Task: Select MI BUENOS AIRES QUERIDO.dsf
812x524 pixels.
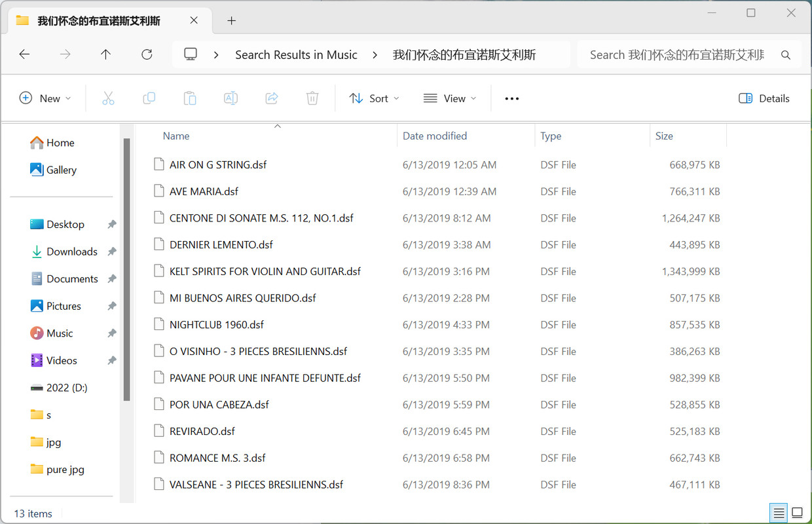Action: click(242, 298)
